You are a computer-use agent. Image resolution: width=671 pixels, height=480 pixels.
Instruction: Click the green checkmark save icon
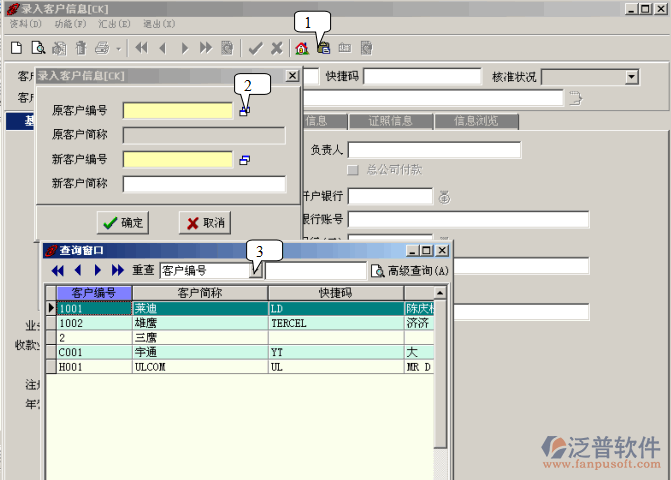(x=255, y=47)
